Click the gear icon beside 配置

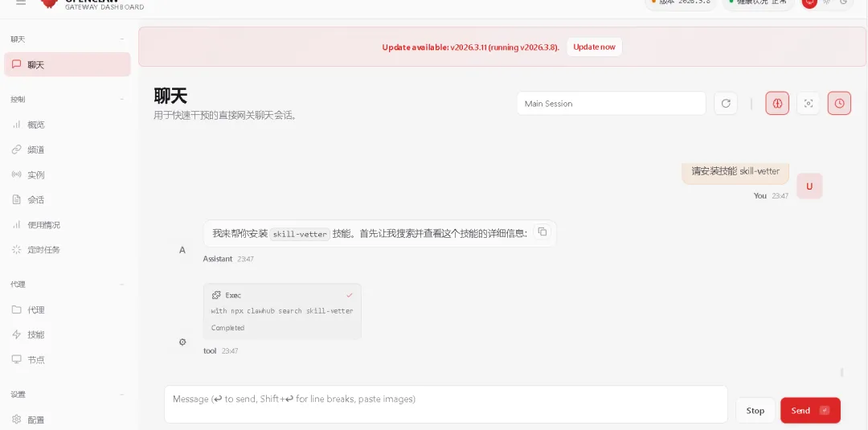point(17,420)
